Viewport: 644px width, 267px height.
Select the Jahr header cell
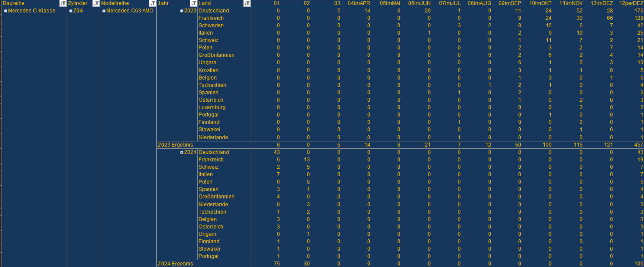[177, 3]
